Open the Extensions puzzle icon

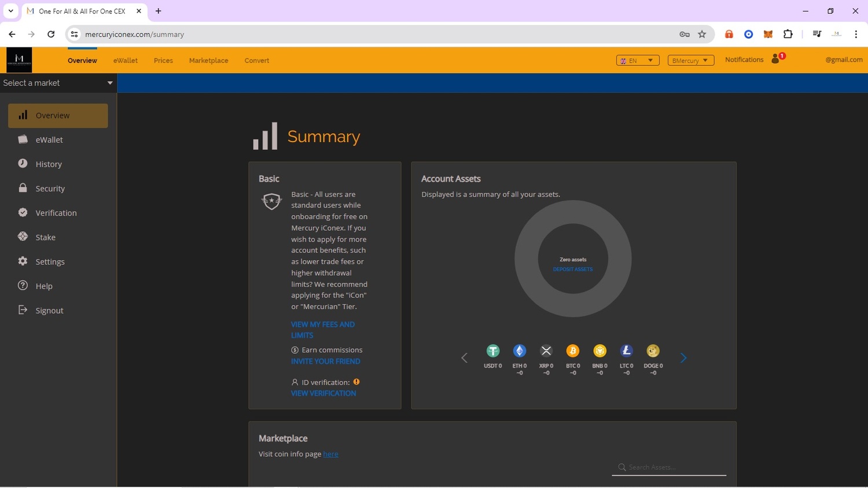pyautogui.click(x=788, y=34)
